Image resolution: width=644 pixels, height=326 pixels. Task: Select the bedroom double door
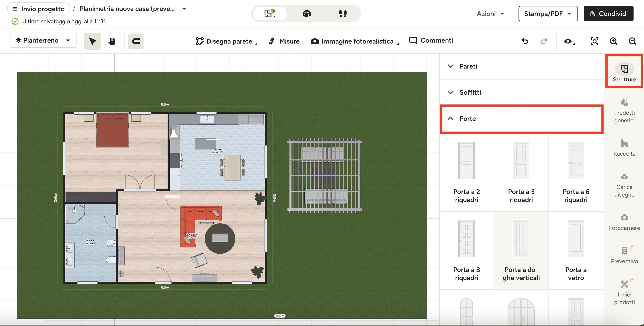[140, 183]
